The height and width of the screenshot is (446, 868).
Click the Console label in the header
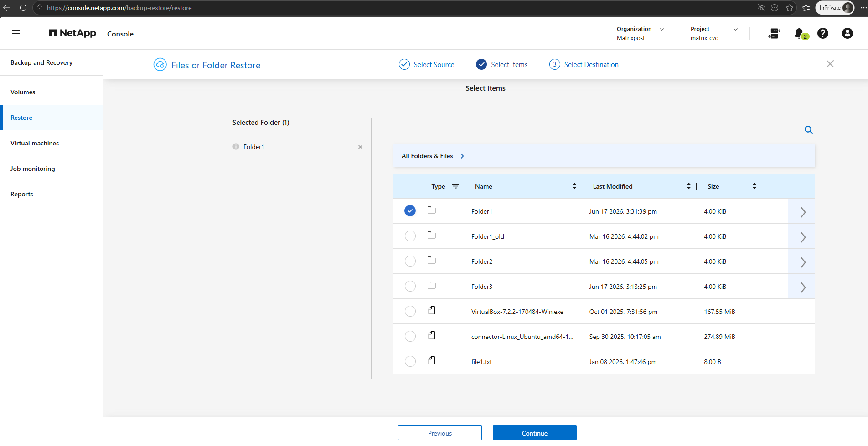coord(120,34)
